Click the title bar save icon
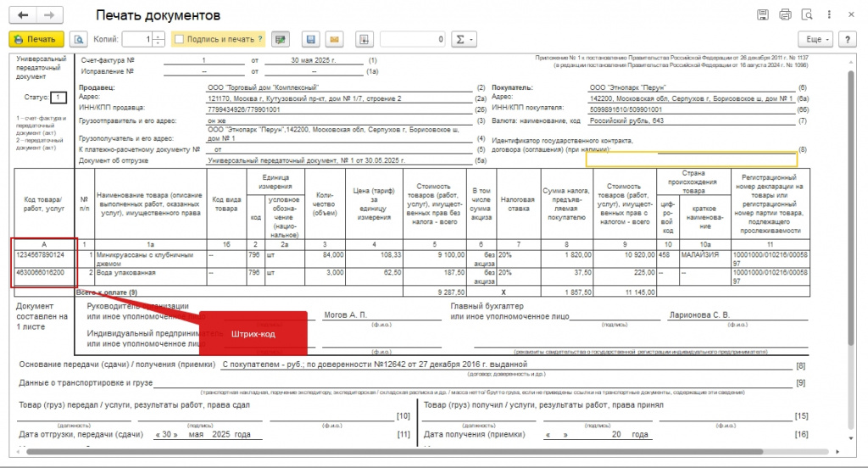This screenshot has width=868, height=468. pyautogui.click(x=763, y=15)
